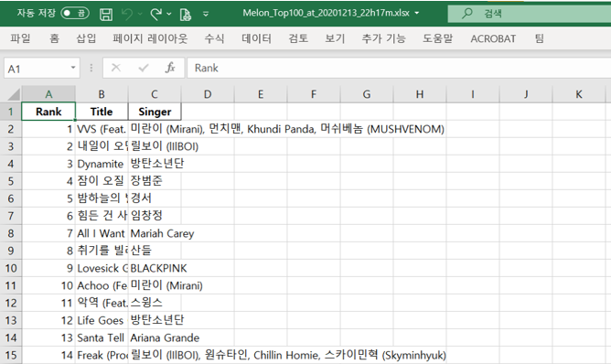Click the 미란이 (Mirani) cell in row 11
This screenshot has width=611, height=364.
click(x=155, y=285)
